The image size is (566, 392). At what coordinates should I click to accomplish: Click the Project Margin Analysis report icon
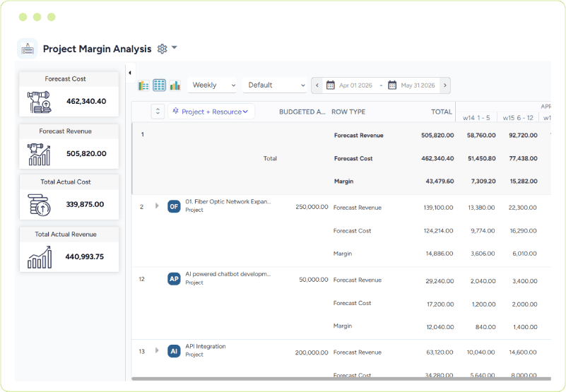click(28, 49)
